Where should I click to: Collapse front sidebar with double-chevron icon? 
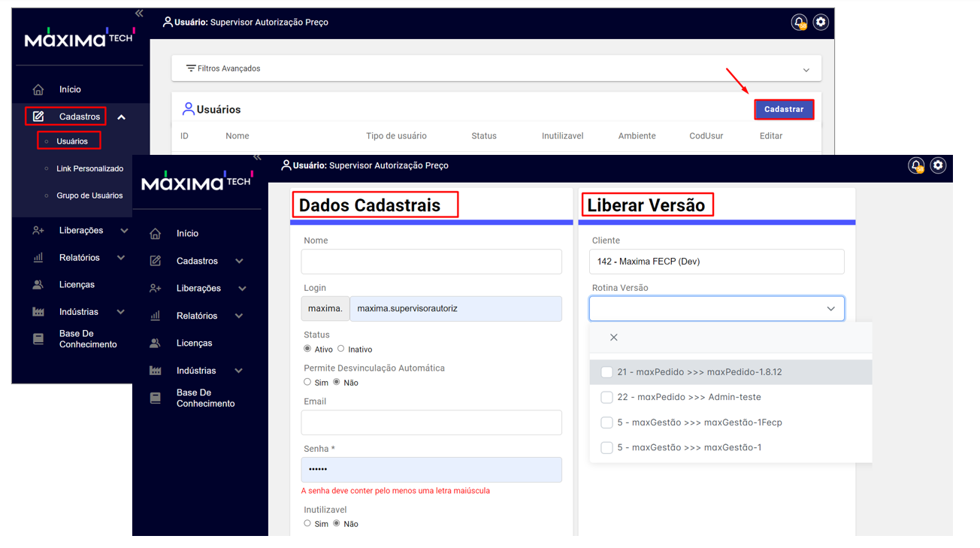click(257, 157)
